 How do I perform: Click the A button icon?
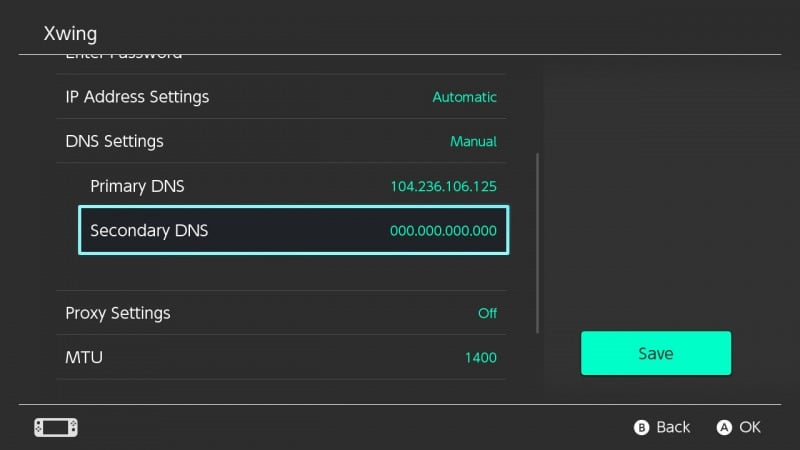pos(724,428)
